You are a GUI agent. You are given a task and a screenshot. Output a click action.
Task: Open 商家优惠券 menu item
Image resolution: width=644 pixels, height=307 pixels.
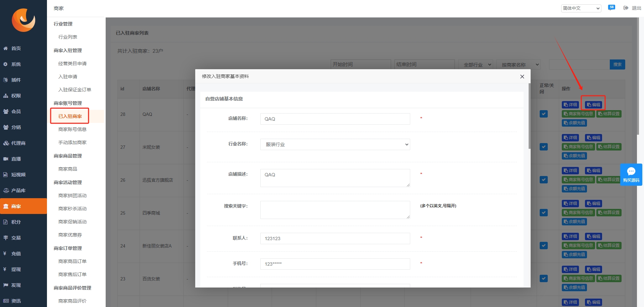70,235
